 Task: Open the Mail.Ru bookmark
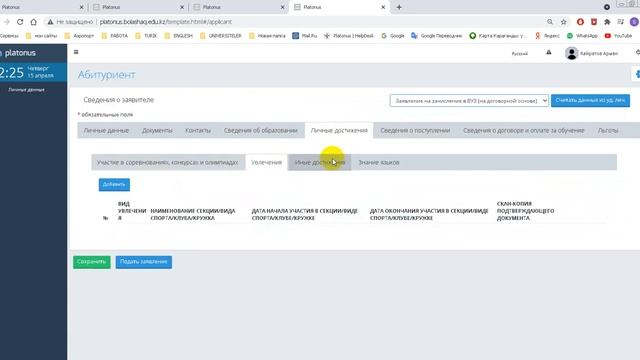tap(304, 36)
